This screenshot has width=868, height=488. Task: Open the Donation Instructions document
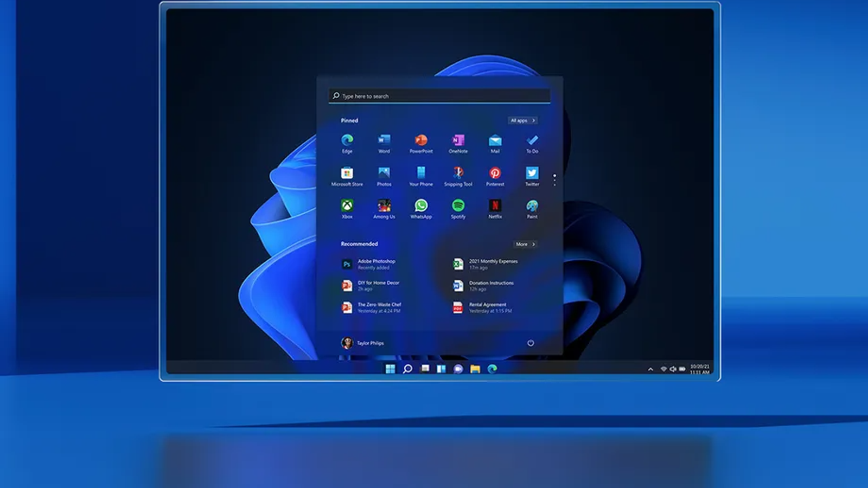point(483,286)
